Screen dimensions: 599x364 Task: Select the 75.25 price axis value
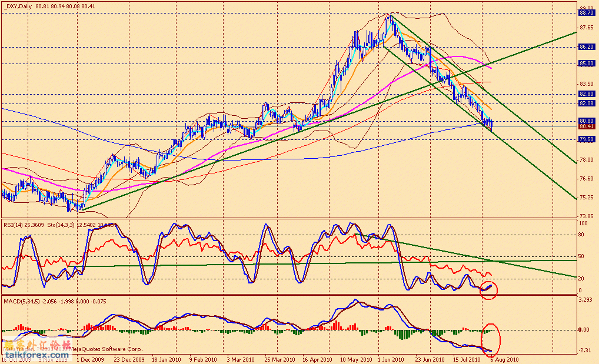tap(587, 198)
